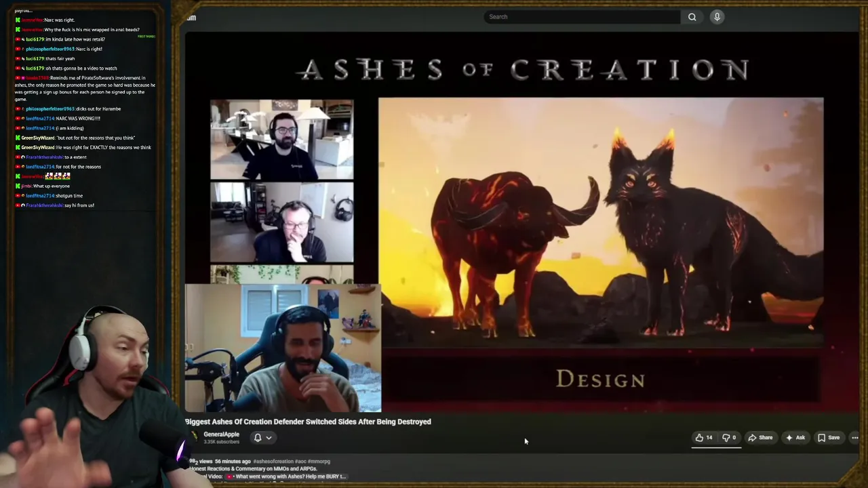The width and height of the screenshot is (868, 488).
Task: Click chat message 'What up everyone'
Action: [52, 186]
